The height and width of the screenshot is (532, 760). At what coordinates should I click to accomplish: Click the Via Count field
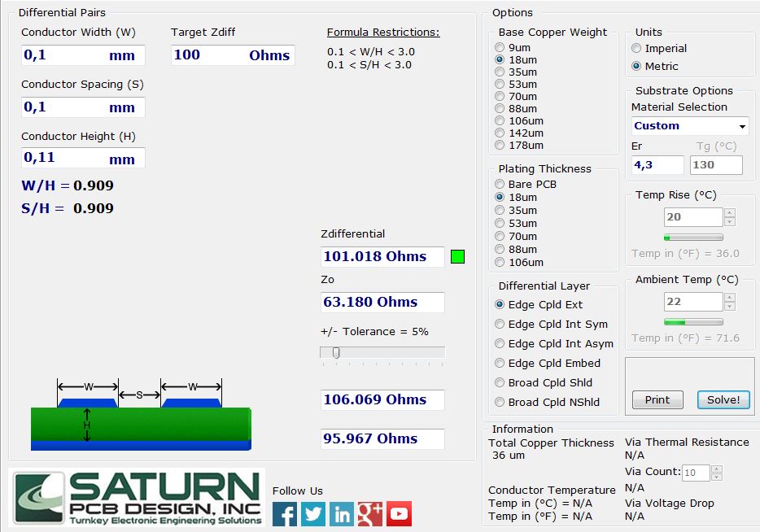coord(696,473)
